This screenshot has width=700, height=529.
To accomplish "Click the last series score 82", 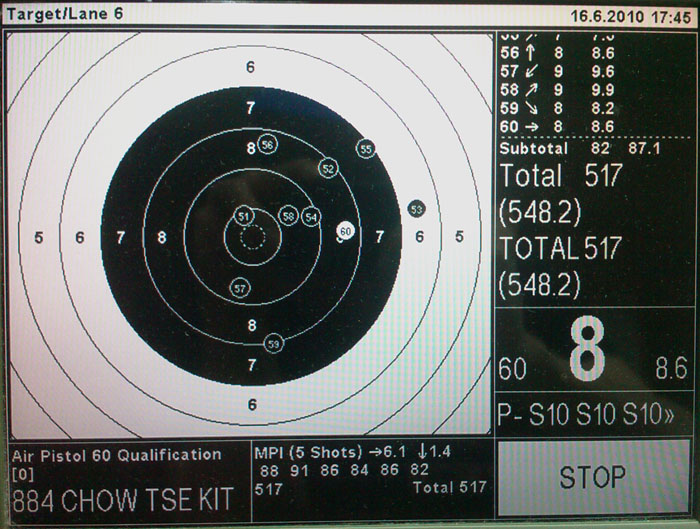I will click(x=419, y=470).
